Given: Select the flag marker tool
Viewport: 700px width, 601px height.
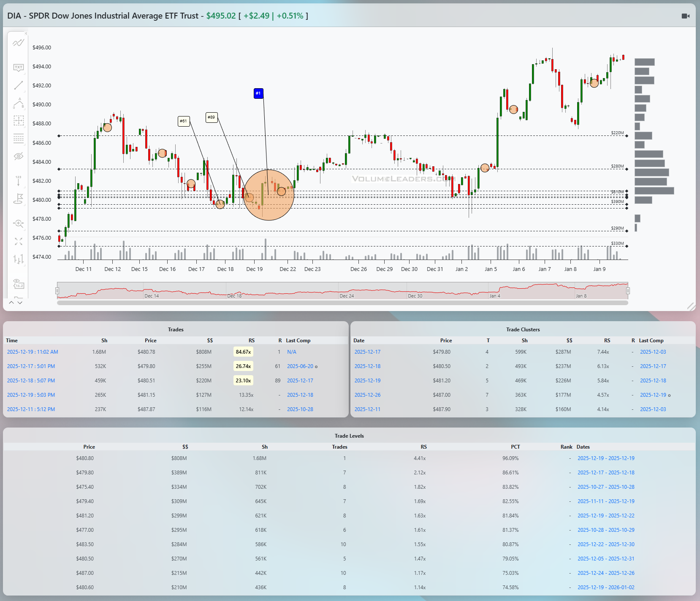Looking at the screenshot, I should click(x=18, y=199).
